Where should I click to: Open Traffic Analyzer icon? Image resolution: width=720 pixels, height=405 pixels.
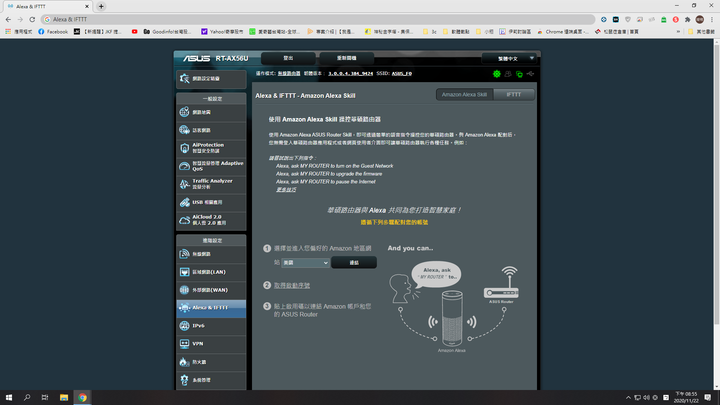click(185, 184)
